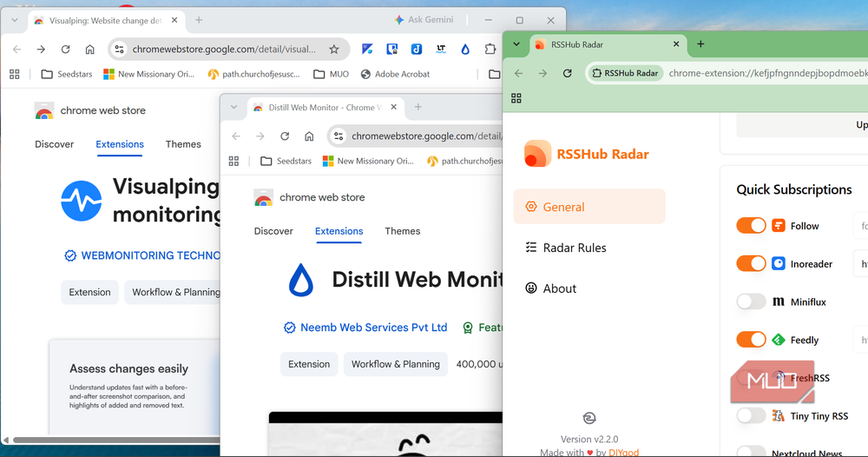Open the MUO bookmark folder
Image resolution: width=868 pixels, height=457 pixels.
click(x=331, y=74)
